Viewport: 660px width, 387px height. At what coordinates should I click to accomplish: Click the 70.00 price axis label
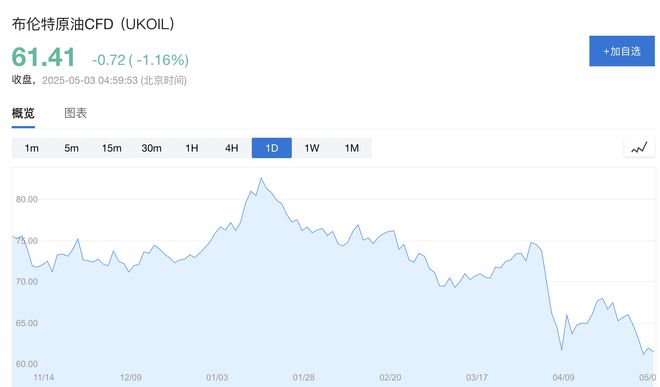[x=27, y=281]
